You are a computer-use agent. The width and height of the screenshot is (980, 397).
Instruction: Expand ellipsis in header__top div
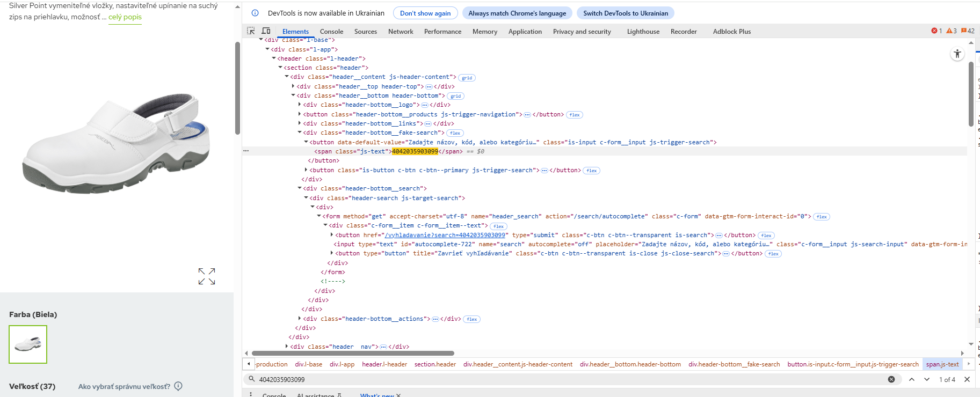pos(429,86)
